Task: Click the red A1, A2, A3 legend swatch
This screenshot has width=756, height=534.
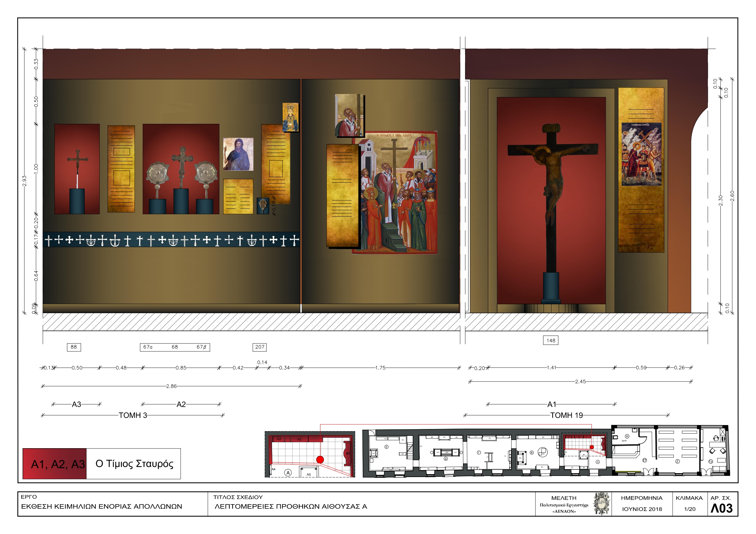Action: pyautogui.click(x=55, y=464)
